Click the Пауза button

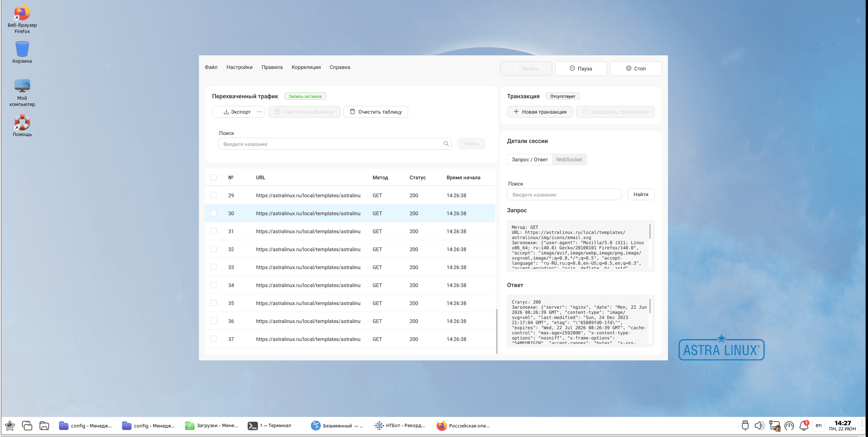[581, 69]
